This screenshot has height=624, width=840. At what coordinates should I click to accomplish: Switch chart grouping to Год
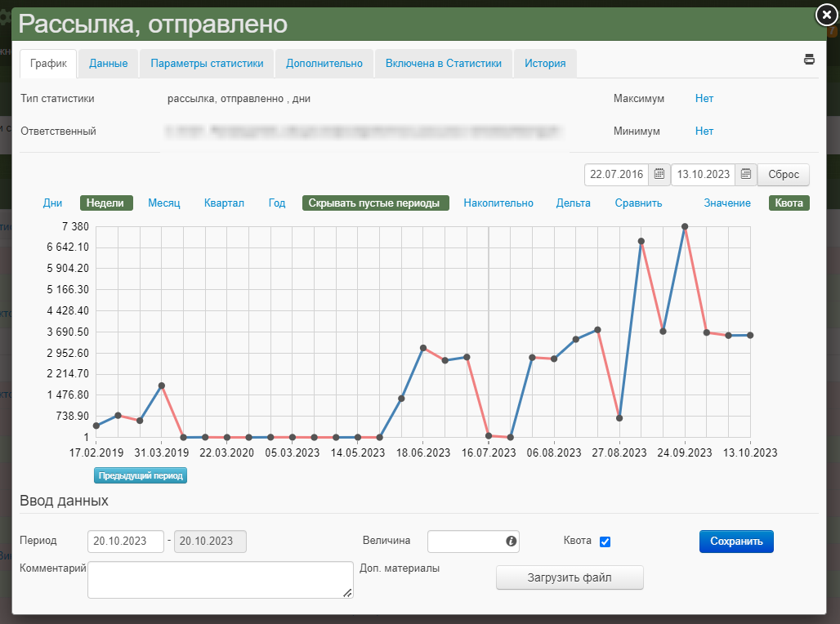[277, 203]
